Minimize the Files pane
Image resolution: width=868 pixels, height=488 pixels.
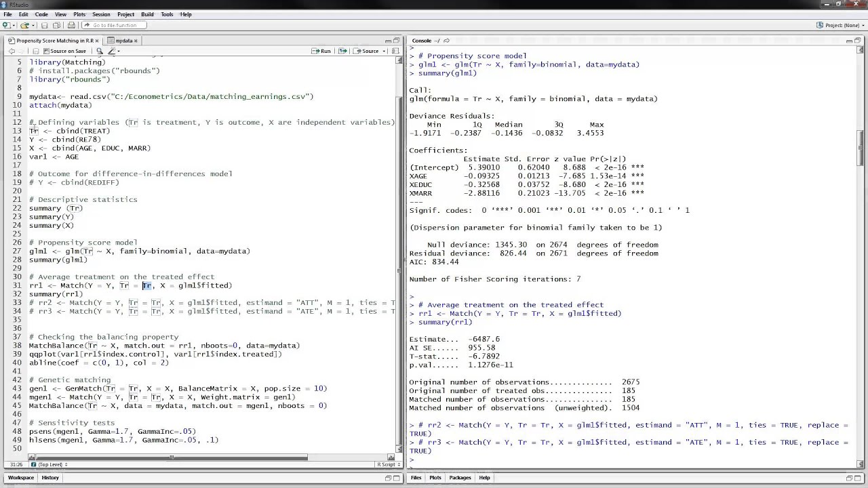tap(849, 478)
